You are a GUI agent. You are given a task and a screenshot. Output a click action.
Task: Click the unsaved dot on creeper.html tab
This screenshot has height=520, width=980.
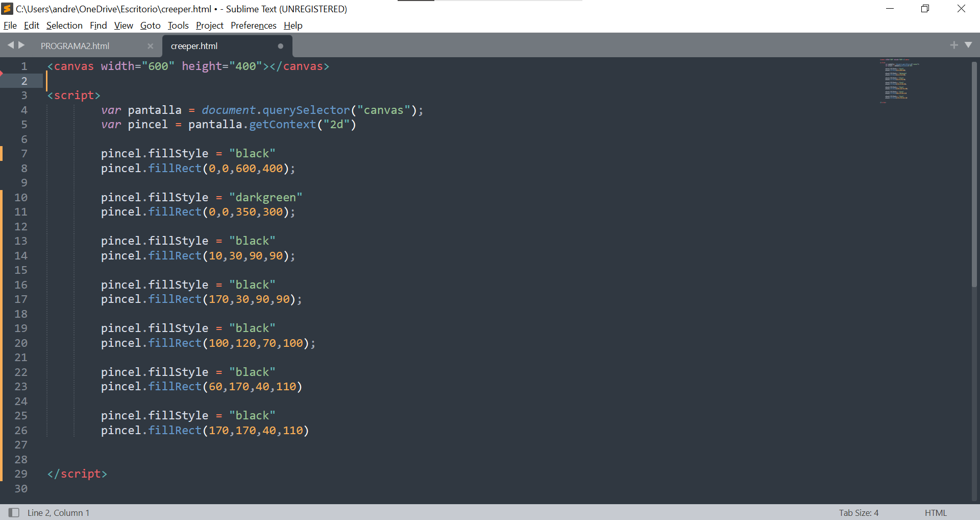[280, 46]
